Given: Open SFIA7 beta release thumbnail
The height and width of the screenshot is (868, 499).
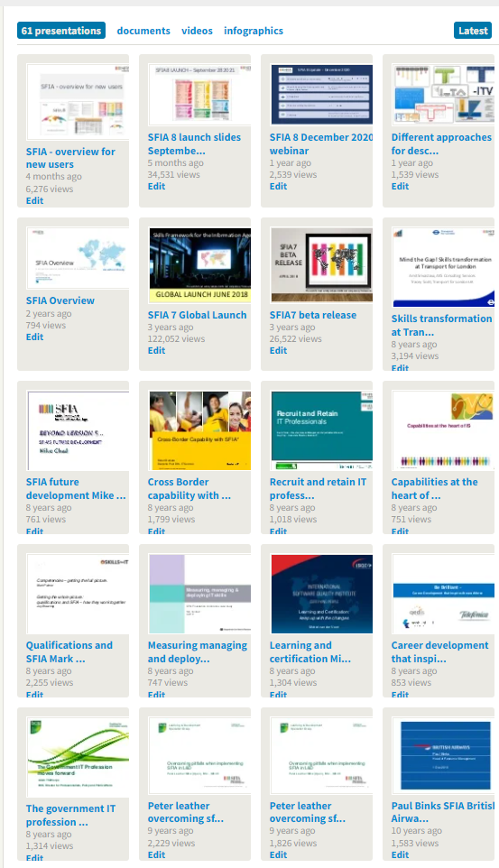Looking at the screenshot, I should 321,264.
